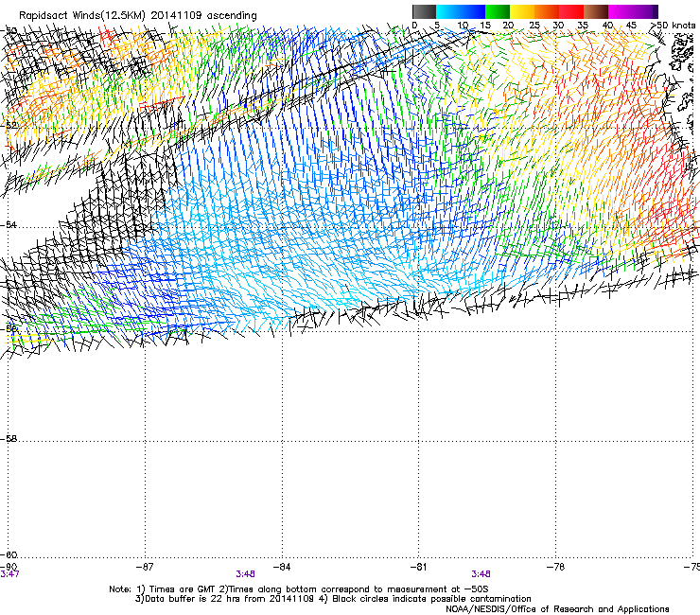Click the -87 longitude axis label
Viewport: 700px width, 615px height.
[x=145, y=567]
